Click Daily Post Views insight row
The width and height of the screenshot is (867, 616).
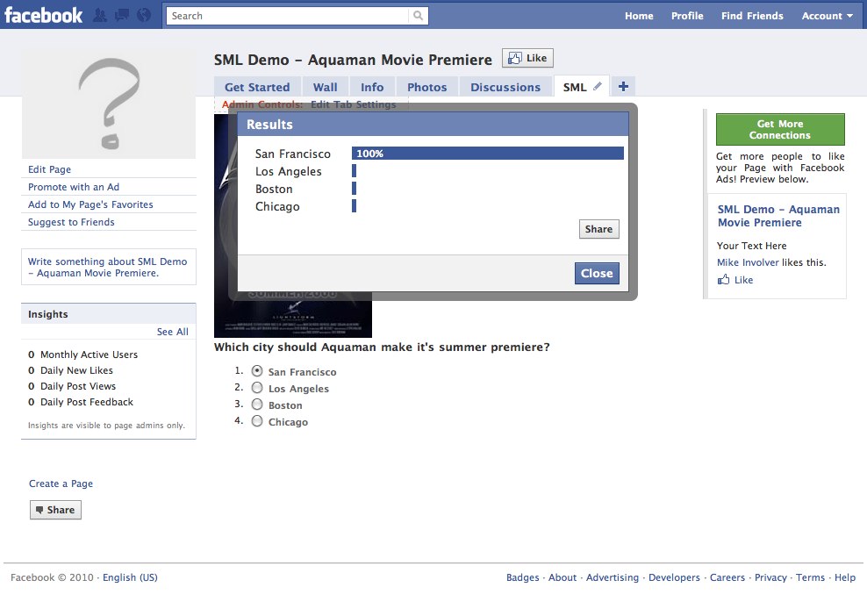point(72,386)
